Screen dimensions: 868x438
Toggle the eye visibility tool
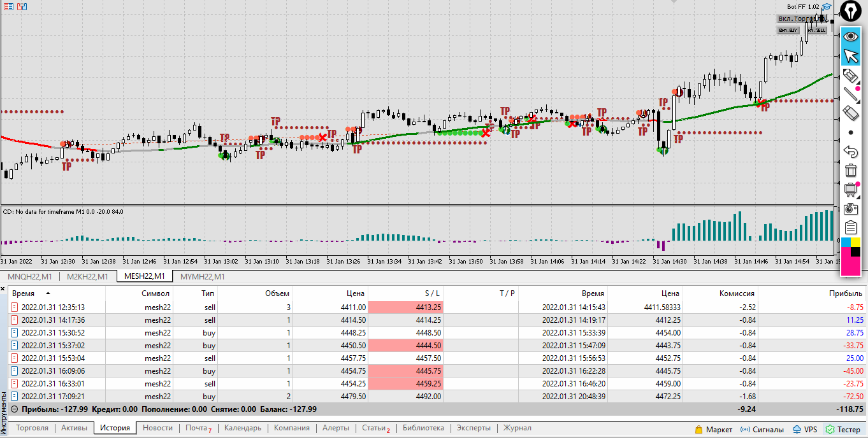click(x=851, y=36)
